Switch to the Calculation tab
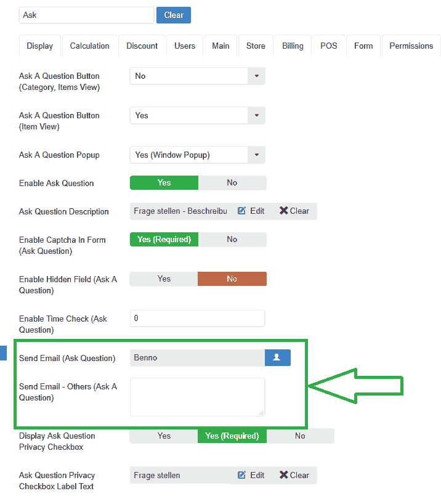The width and height of the screenshot is (441, 504). [x=89, y=46]
